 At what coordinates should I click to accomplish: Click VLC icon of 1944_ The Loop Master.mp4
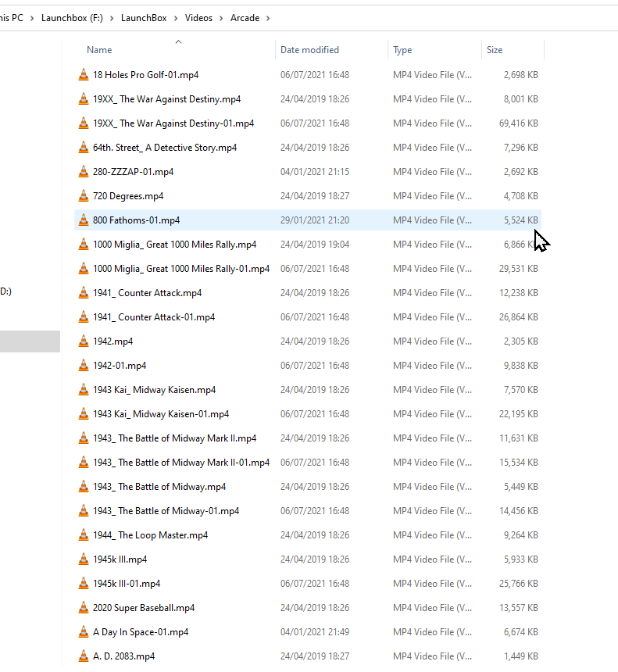tap(84, 534)
